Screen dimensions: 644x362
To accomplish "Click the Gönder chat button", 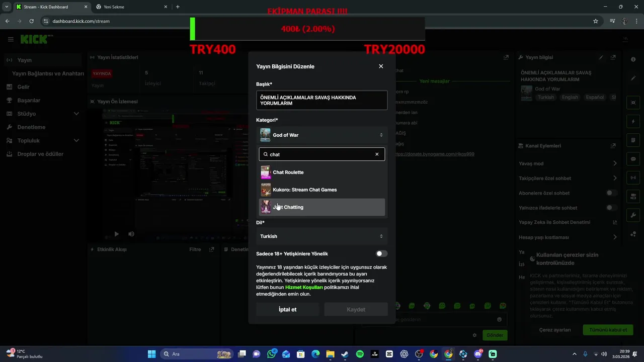I will (x=495, y=335).
